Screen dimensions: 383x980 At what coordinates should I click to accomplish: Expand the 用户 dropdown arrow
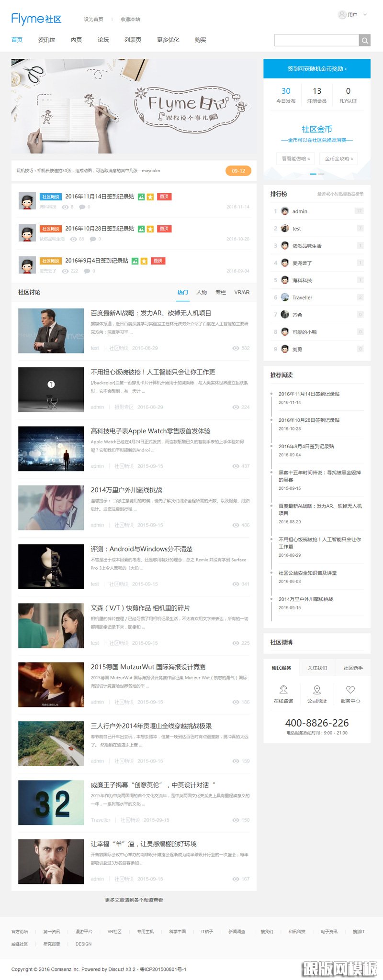[365, 15]
